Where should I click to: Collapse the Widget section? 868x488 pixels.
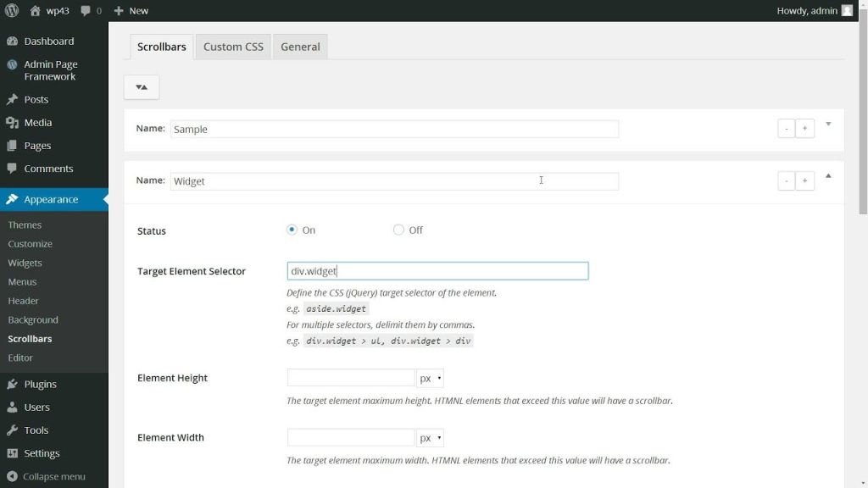tap(828, 175)
